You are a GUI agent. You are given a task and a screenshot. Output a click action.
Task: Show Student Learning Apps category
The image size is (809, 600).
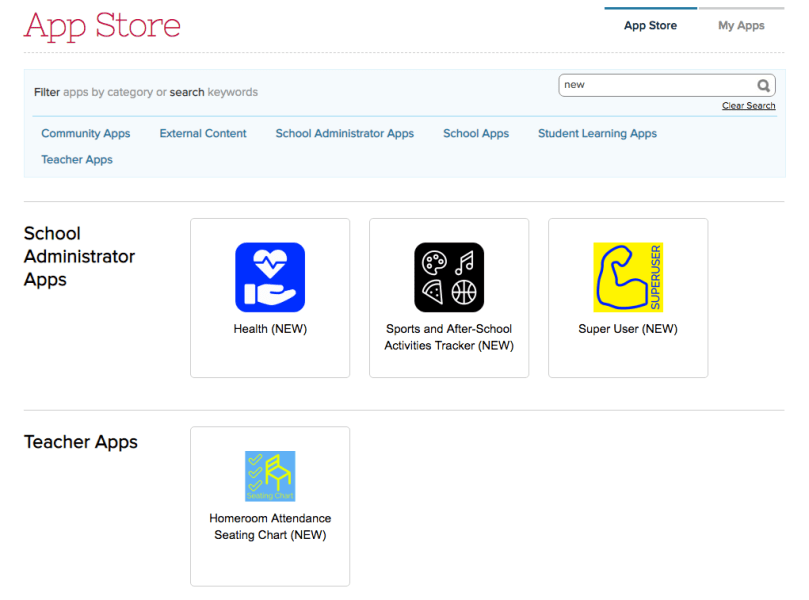pos(597,134)
